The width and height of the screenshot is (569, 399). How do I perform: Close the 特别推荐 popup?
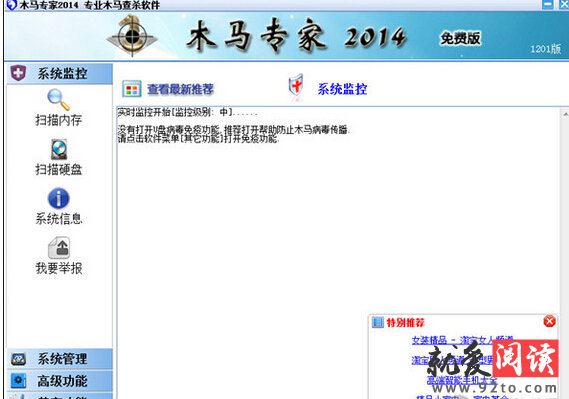point(549,321)
